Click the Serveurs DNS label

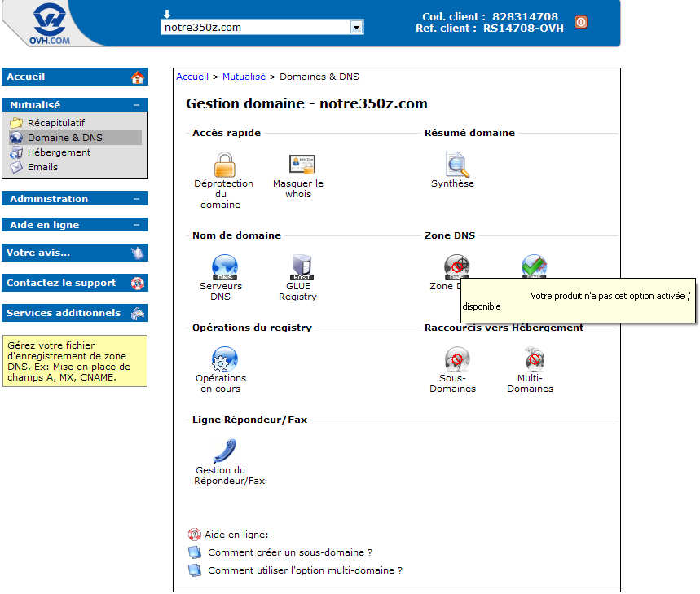[221, 292]
